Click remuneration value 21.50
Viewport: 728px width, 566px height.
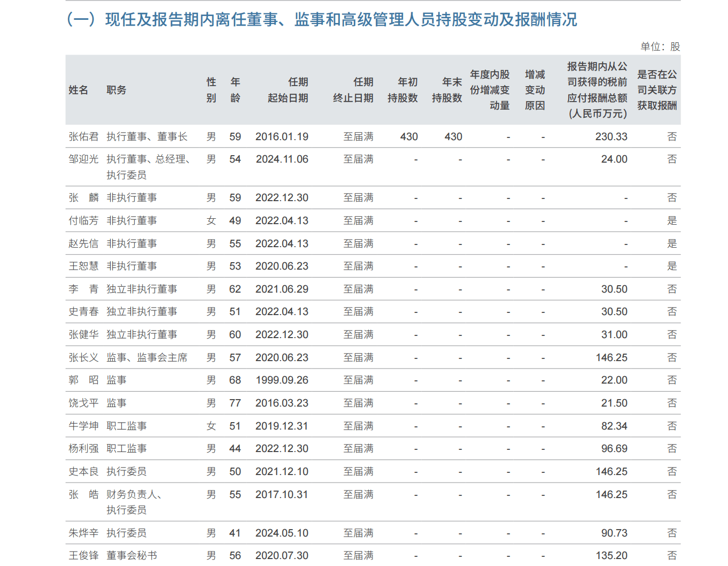point(614,403)
